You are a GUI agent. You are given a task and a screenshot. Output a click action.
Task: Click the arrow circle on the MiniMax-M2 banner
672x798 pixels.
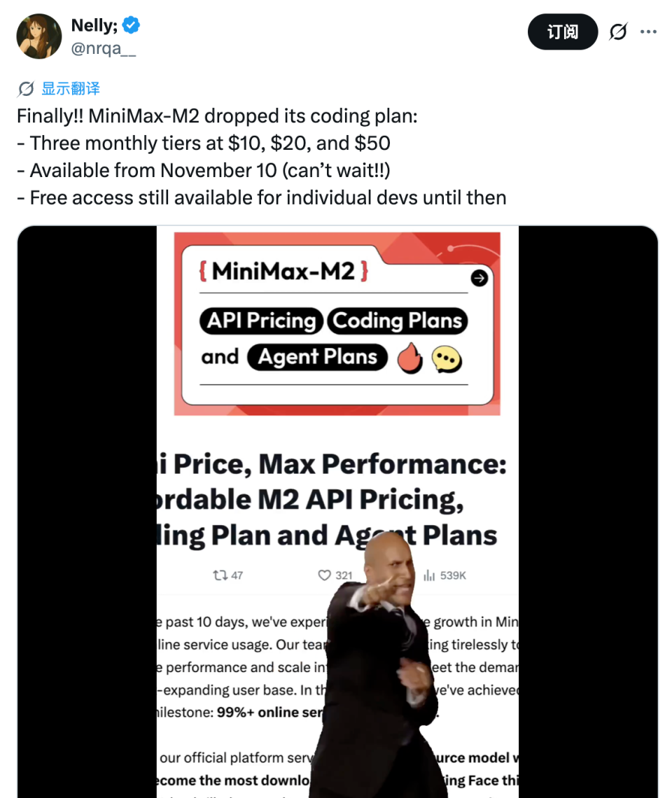[479, 278]
